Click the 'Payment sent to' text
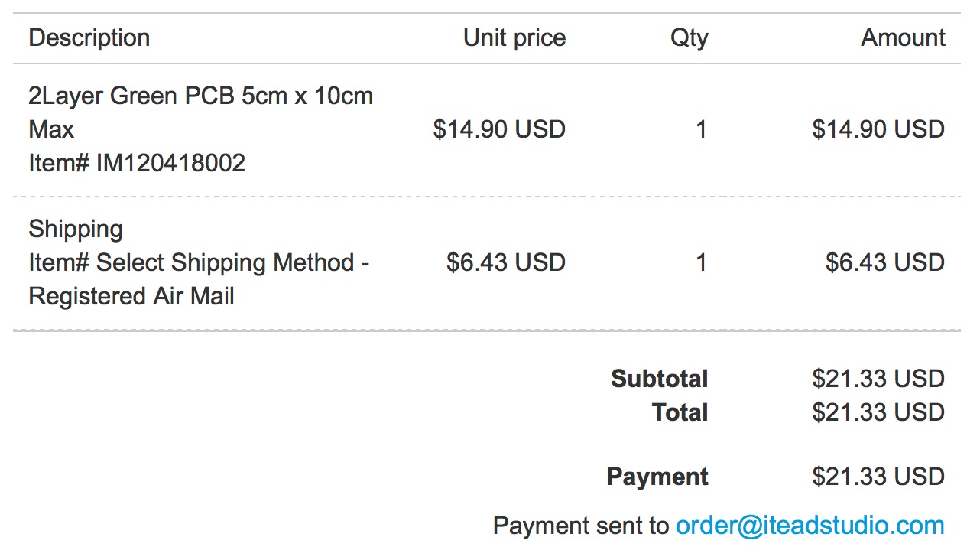Viewport: 980px width, 560px height. point(581,526)
